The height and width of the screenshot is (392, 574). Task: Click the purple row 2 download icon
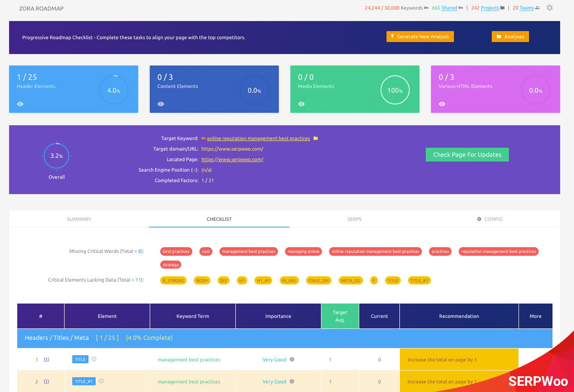point(46,381)
